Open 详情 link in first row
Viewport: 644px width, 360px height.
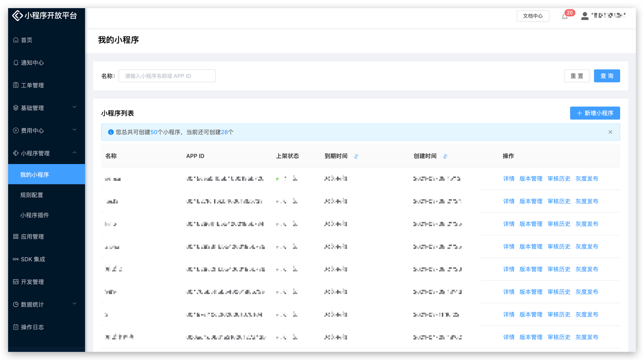coord(509,179)
